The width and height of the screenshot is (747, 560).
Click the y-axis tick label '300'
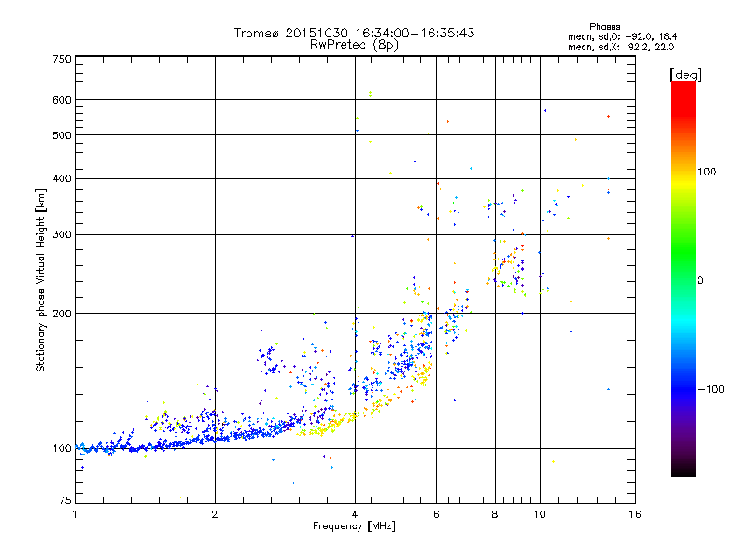pyautogui.click(x=62, y=235)
